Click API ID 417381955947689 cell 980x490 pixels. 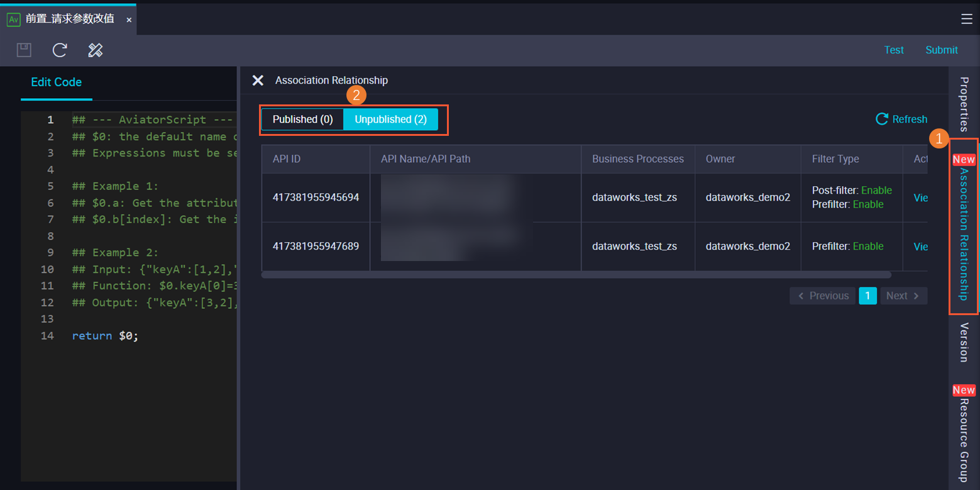[x=316, y=247]
